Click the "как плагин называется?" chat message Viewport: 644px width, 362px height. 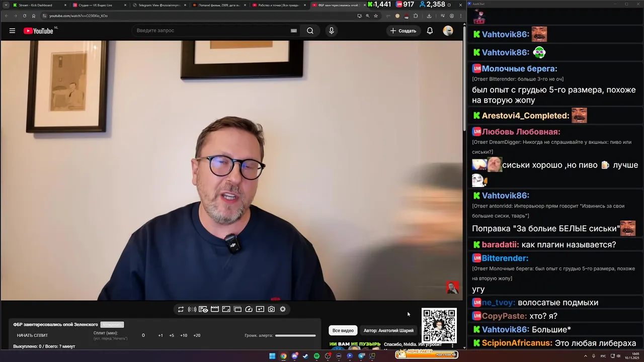(x=569, y=245)
